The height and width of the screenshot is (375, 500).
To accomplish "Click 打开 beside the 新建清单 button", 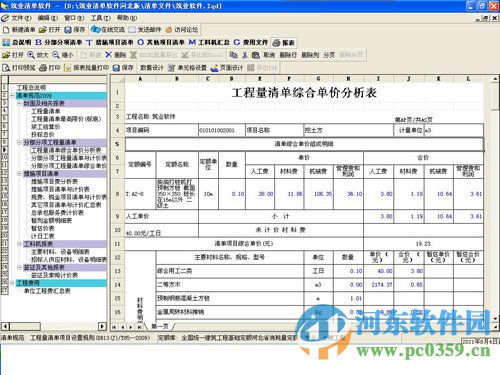I will 49,30.
